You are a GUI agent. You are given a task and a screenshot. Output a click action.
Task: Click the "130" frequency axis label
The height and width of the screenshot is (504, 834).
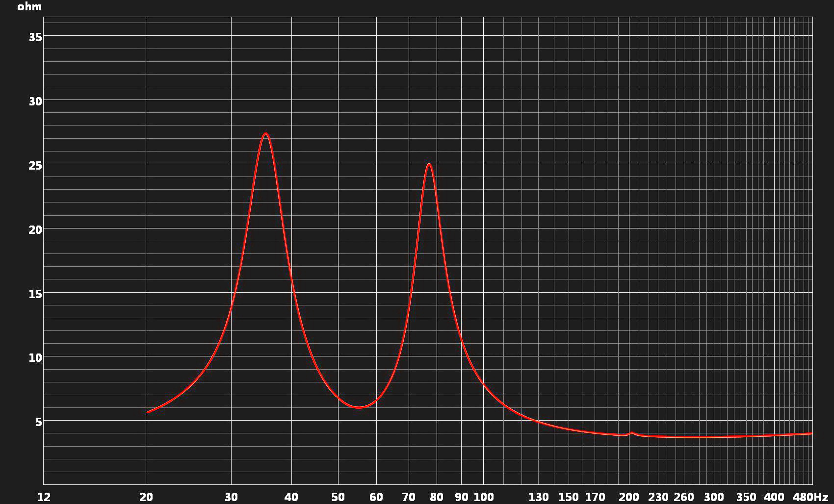coord(539,497)
